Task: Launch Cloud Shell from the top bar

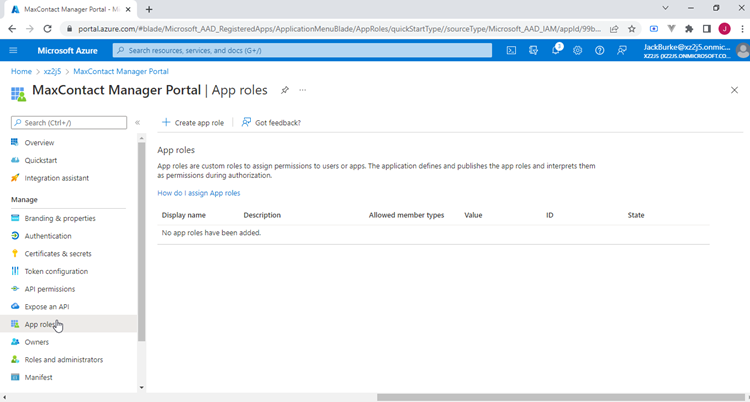Action: [511, 50]
